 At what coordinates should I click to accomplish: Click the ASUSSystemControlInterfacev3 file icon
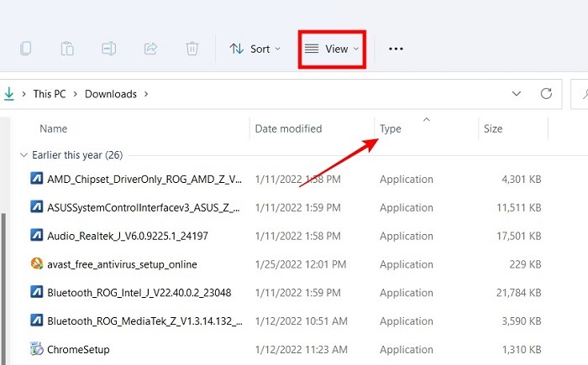point(36,206)
